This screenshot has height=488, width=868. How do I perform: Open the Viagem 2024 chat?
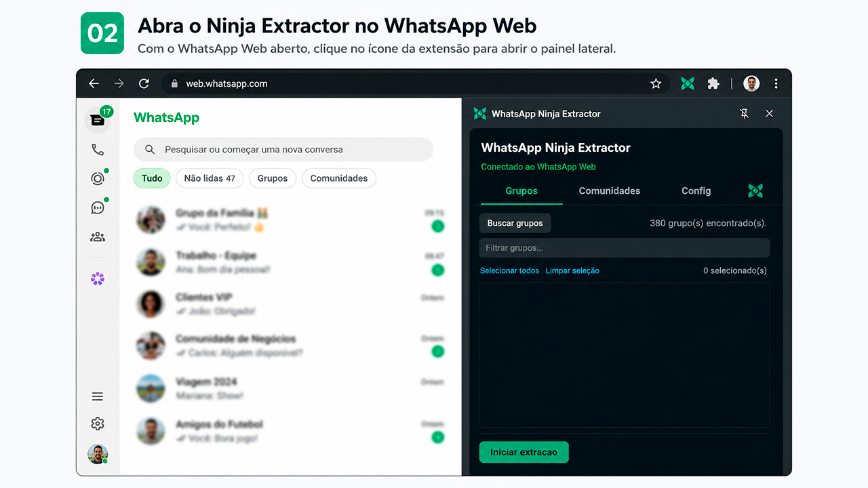pos(290,388)
